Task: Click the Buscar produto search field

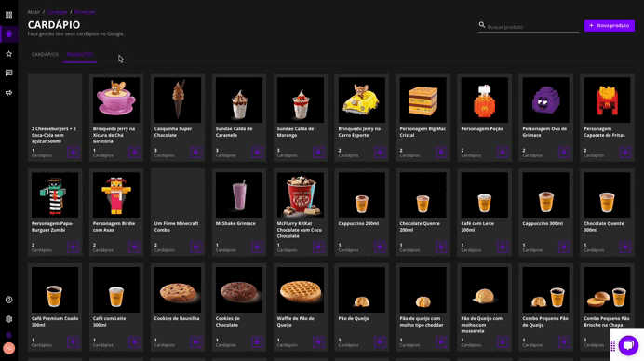Action: [x=532, y=27]
